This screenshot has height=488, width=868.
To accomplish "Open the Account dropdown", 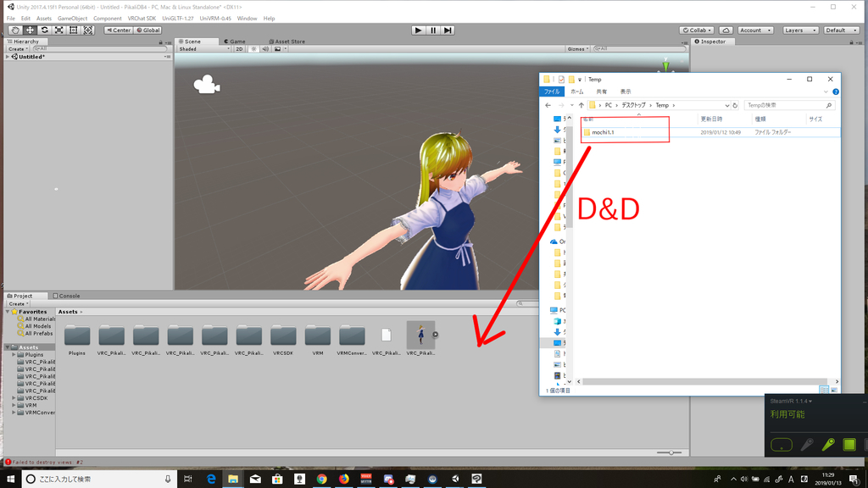I will click(754, 30).
